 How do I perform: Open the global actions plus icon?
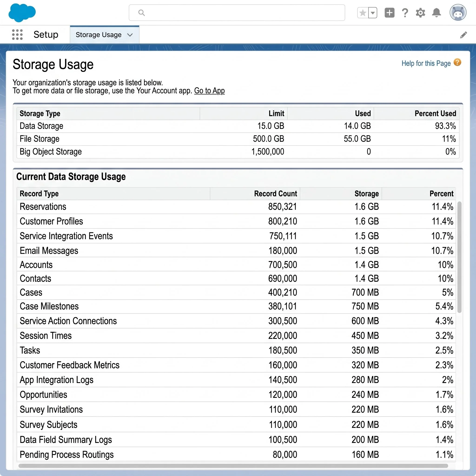[x=390, y=13]
